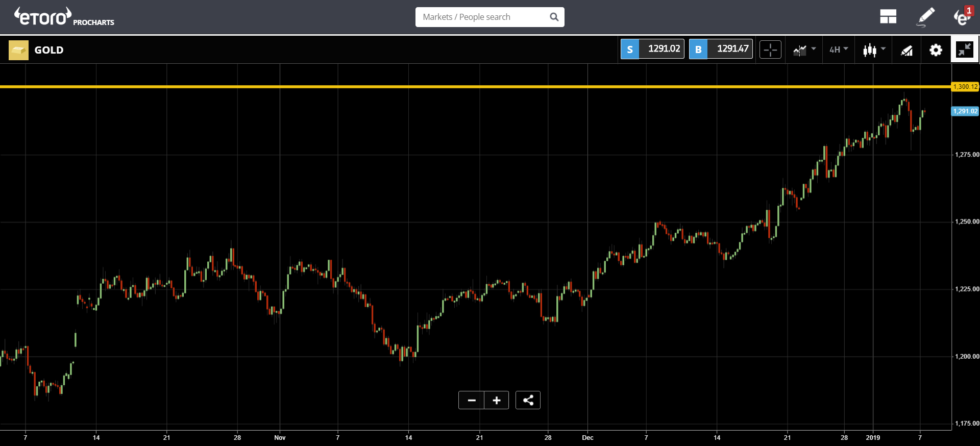Click the Markets / People search field
This screenshot has width=980, height=446.
(480, 17)
